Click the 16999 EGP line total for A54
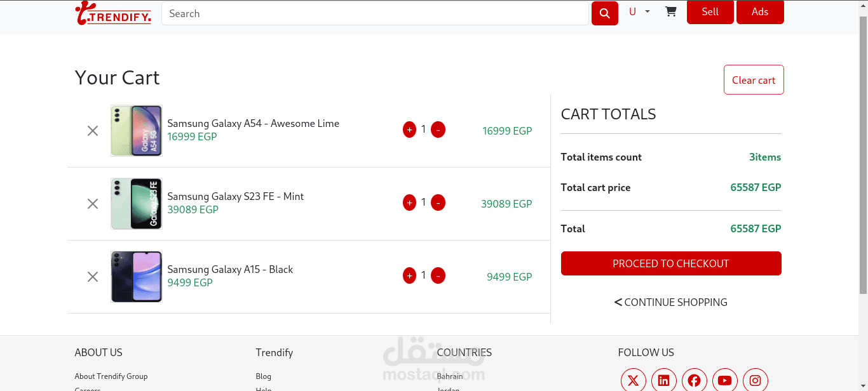The width and height of the screenshot is (868, 391). point(507,131)
